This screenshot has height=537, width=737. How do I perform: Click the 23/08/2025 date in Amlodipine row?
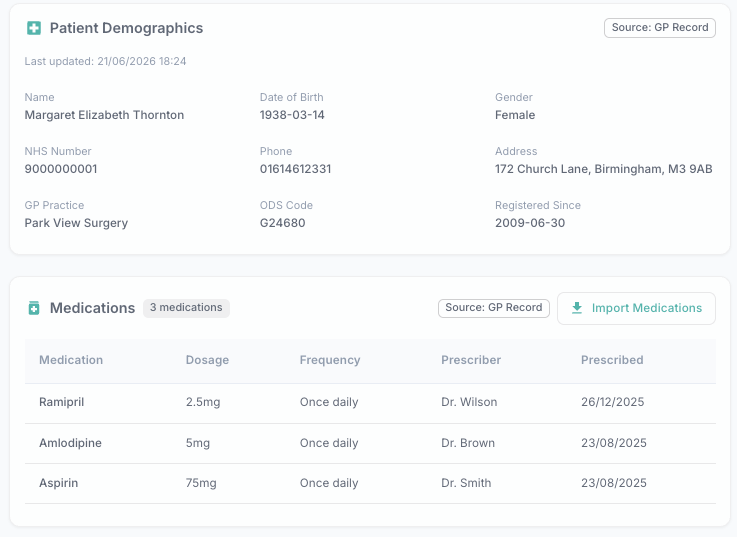614,443
